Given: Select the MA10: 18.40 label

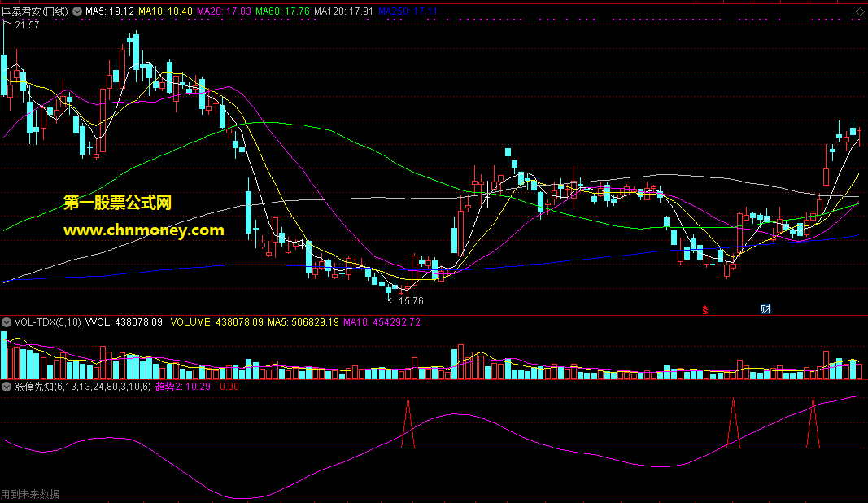Looking at the screenshot, I should 165,11.
